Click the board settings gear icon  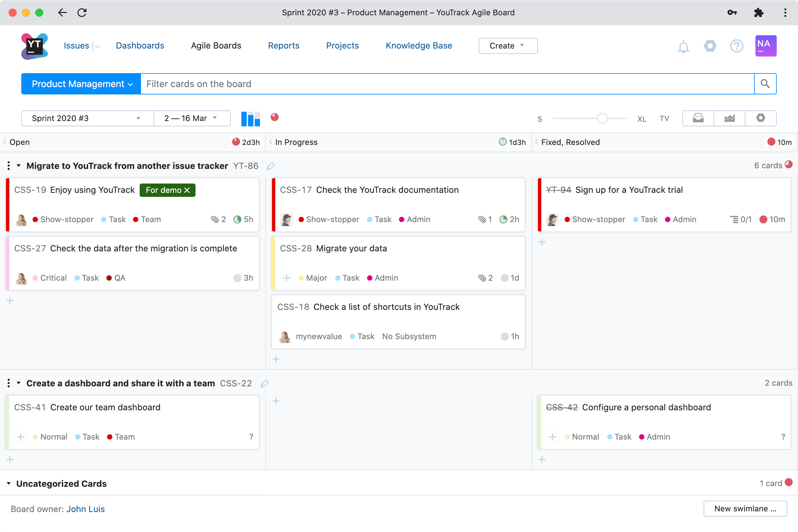pos(761,118)
